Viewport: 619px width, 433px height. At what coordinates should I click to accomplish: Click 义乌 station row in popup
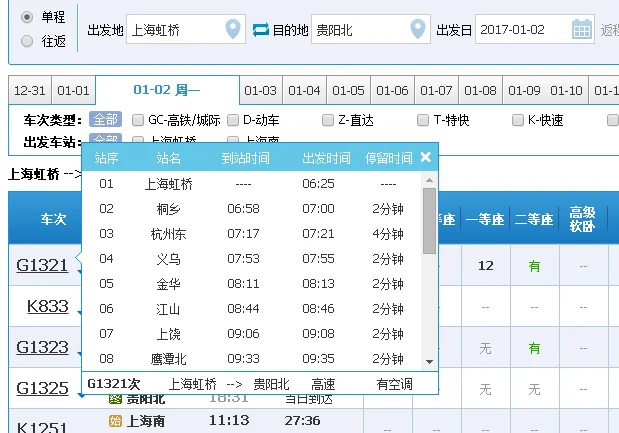[x=252, y=259]
